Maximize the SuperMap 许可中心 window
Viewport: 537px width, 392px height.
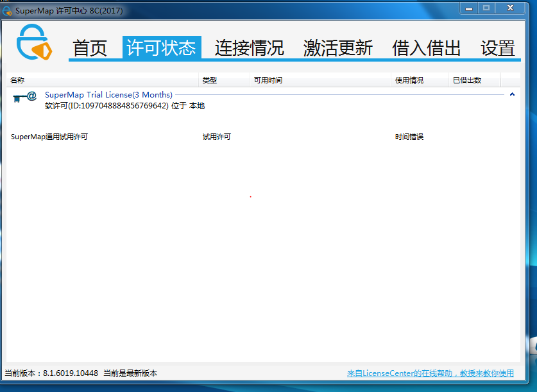click(x=486, y=8)
